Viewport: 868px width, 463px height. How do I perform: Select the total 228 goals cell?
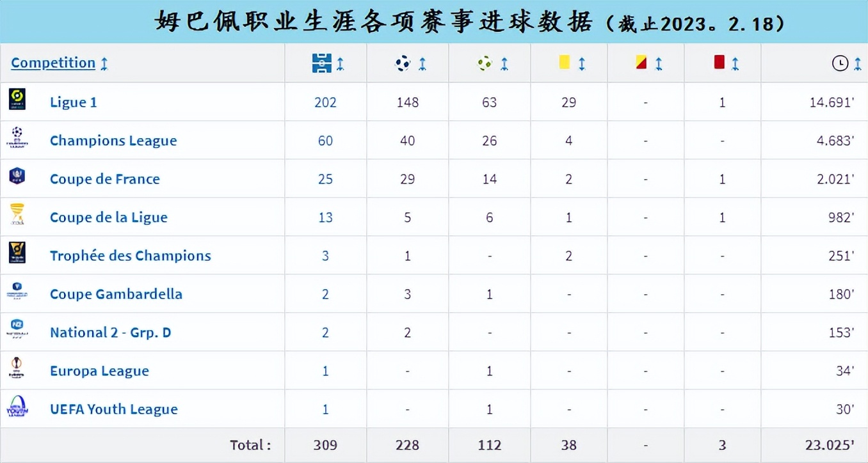pyautogui.click(x=408, y=445)
